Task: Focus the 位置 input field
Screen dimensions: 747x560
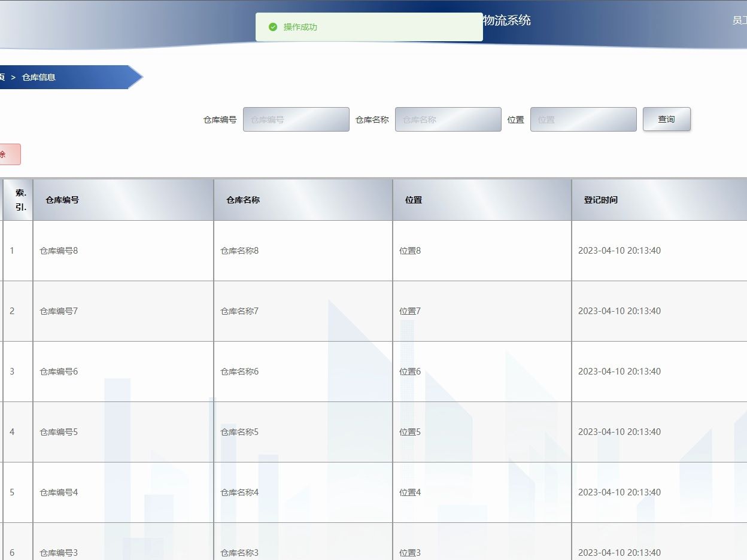Action: 583,119
